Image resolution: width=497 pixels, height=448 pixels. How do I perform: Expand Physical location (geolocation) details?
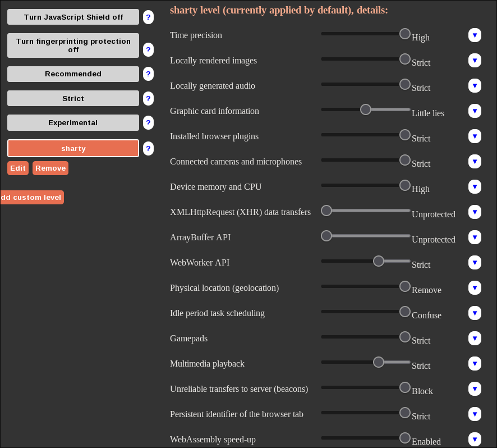475,288
